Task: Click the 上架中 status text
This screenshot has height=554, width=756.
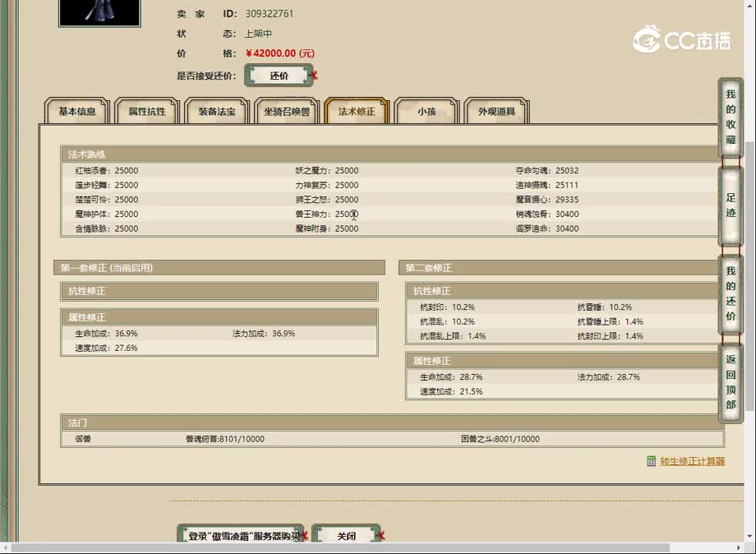Action: 258,34
